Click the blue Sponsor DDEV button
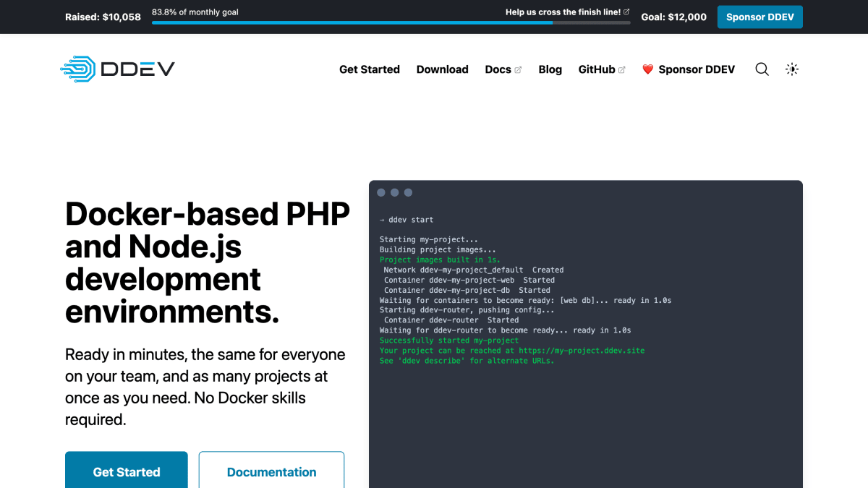This screenshot has height=488, width=868. (x=760, y=17)
